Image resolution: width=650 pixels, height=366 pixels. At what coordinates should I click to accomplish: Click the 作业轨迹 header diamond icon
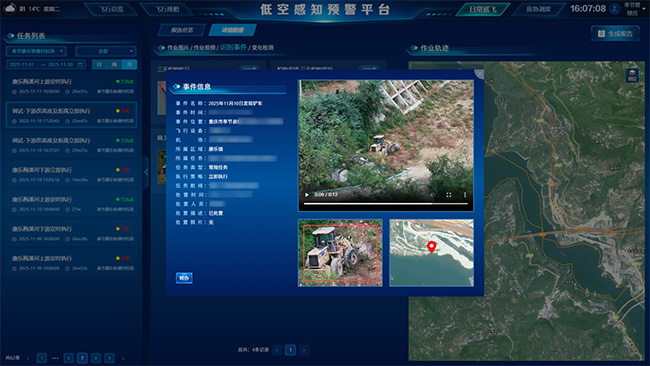click(414, 48)
